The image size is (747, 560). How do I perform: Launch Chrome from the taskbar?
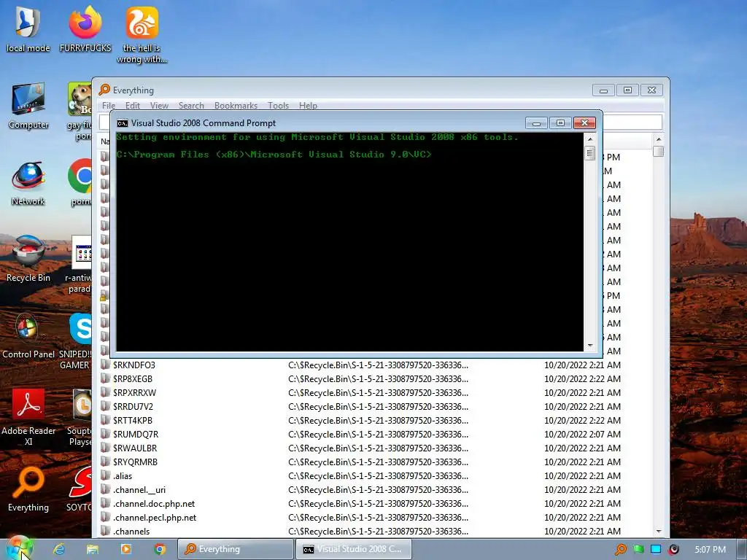click(160, 549)
